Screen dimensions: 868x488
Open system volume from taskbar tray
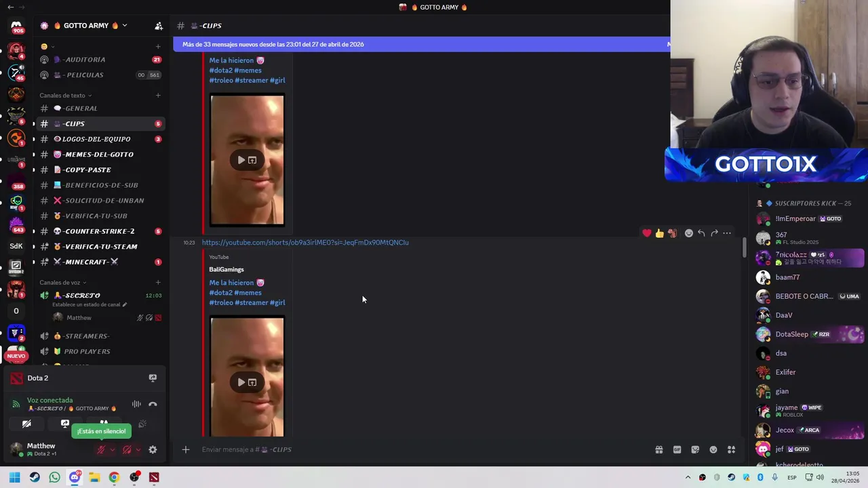[x=820, y=477]
